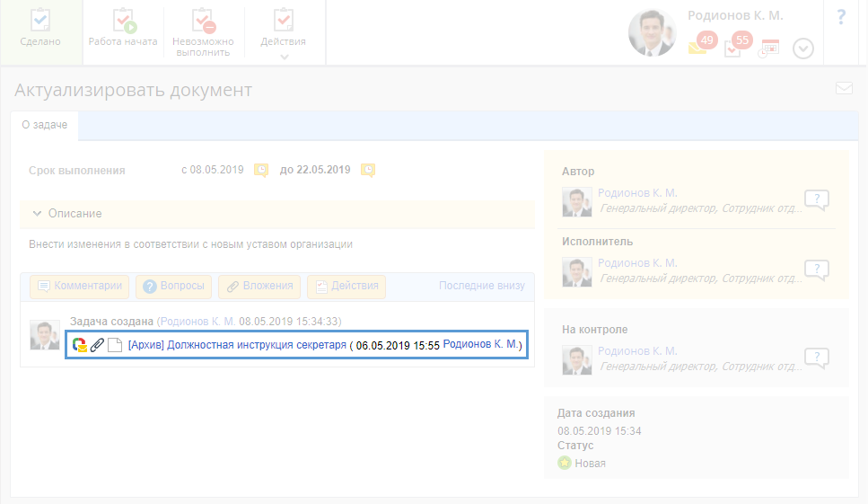Click Родионов К. М. link in Задача создана line
Image resolution: width=868 pixels, height=504 pixels.
[x=197, y=322]
